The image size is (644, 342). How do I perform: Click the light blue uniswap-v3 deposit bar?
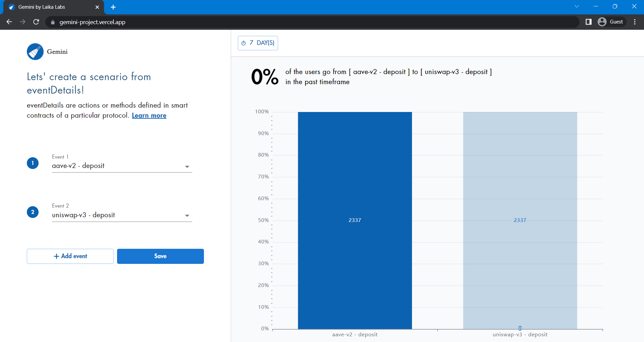point(520,221)
